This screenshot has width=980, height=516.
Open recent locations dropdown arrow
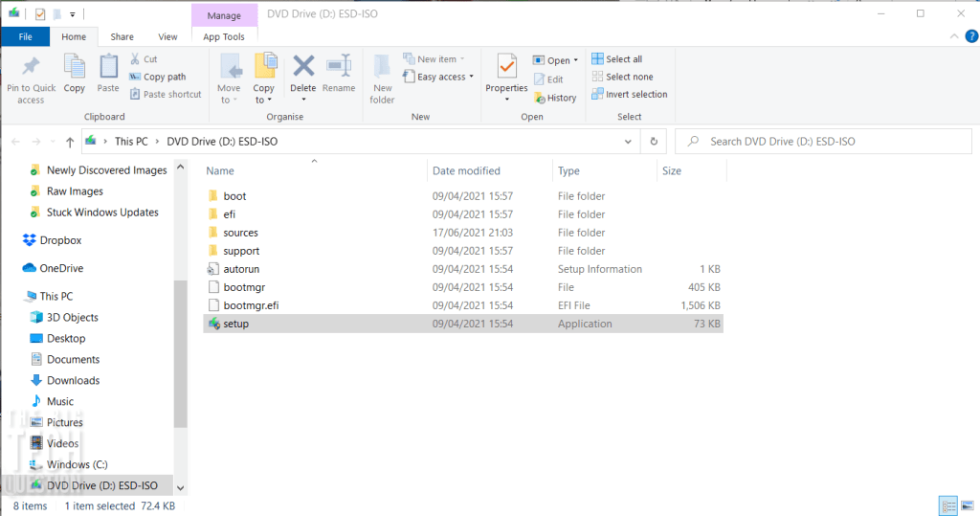coord(54,142)
